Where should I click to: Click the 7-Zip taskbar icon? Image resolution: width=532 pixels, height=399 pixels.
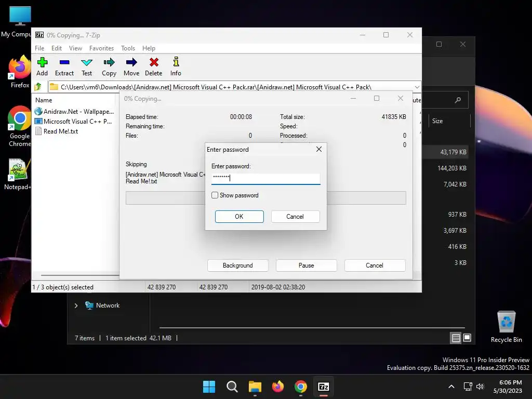(323, 387)
